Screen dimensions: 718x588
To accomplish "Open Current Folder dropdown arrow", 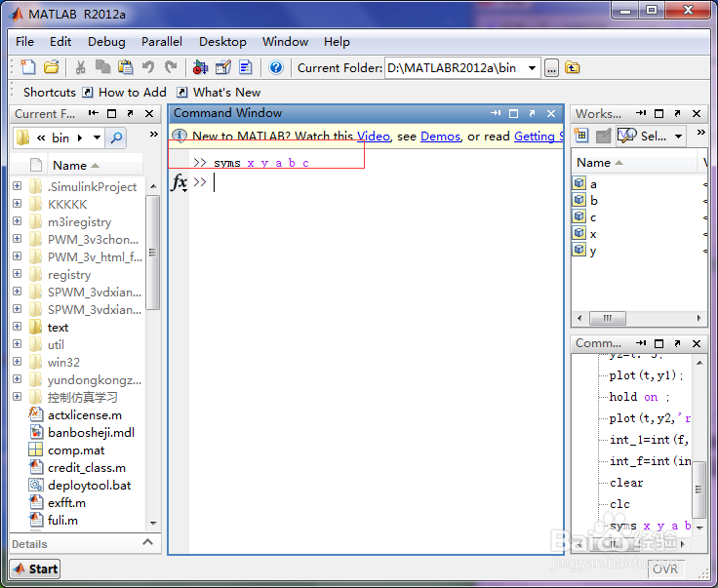I will pos(532,68).
